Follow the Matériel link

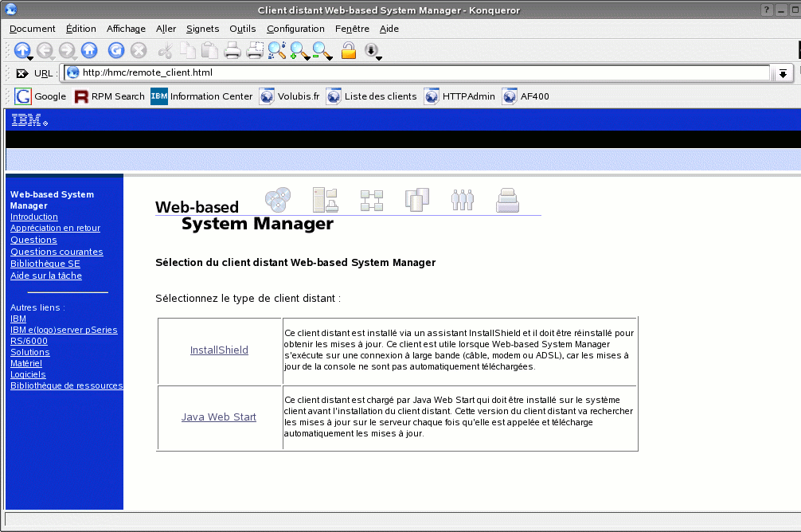(x=26, y=363)
